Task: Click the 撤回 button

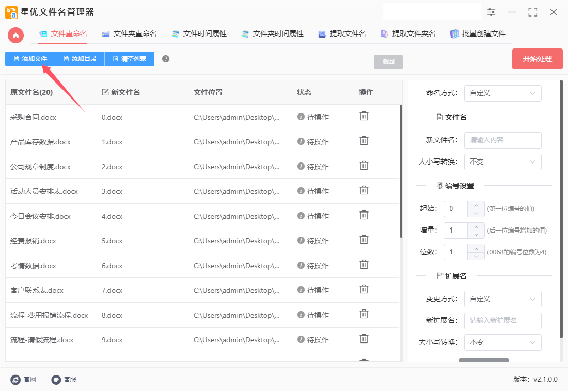Action: (x=388, y=62)
